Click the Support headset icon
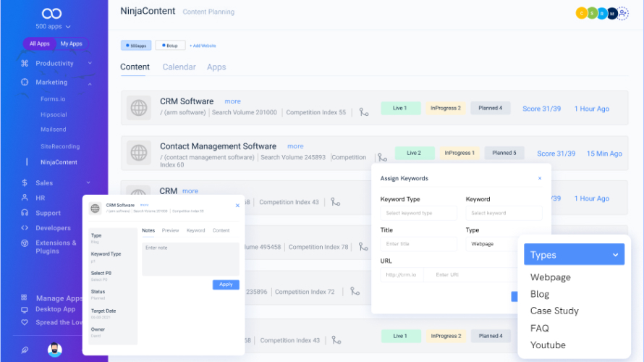Image resolution: width=644 pixels, height=362 pixels. point(25,213)
